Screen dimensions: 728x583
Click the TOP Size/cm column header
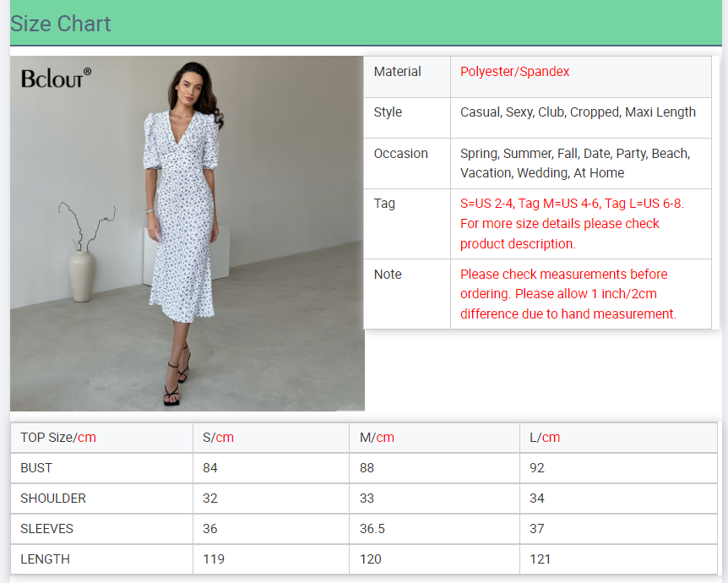(58, 438)
